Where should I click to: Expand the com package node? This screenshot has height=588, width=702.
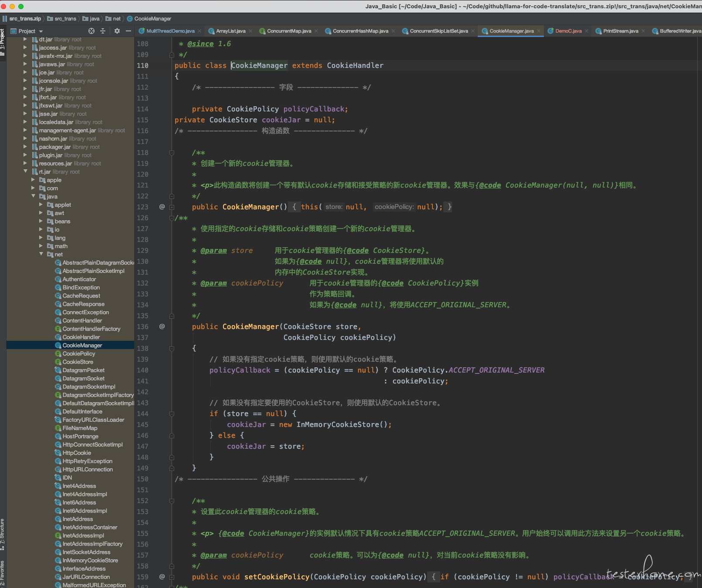point(33,188)
